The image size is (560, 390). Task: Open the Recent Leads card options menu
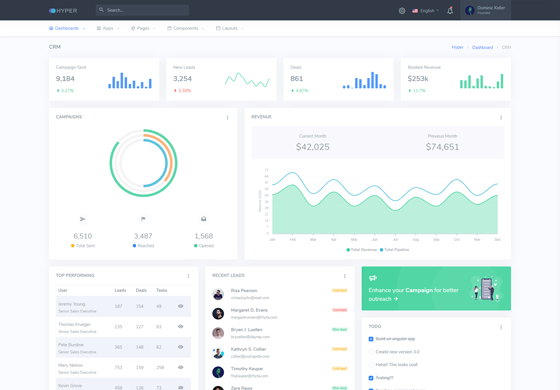point(345,276)
